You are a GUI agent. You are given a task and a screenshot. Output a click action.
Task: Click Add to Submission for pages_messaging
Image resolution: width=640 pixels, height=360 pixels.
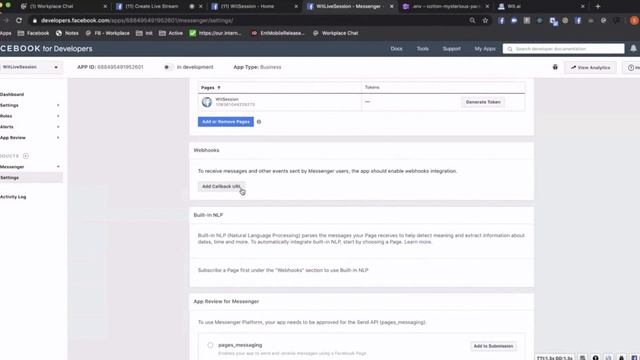[x=493, y=346]
